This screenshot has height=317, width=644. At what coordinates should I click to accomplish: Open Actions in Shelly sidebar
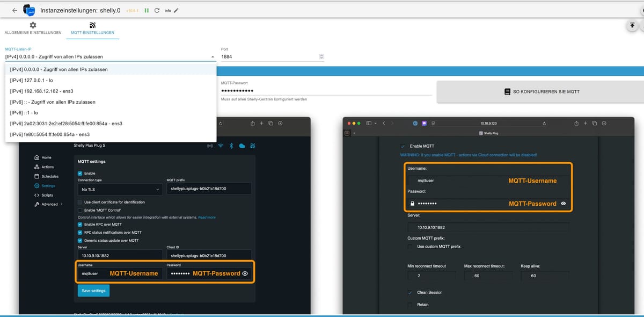point(44,167)
